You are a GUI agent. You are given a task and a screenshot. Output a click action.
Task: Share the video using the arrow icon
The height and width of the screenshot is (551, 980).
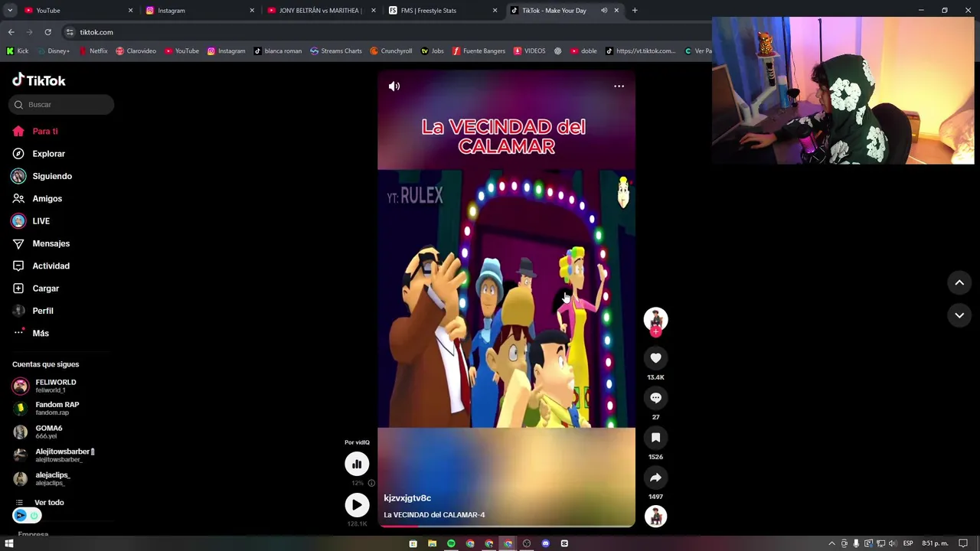point(655,478)
